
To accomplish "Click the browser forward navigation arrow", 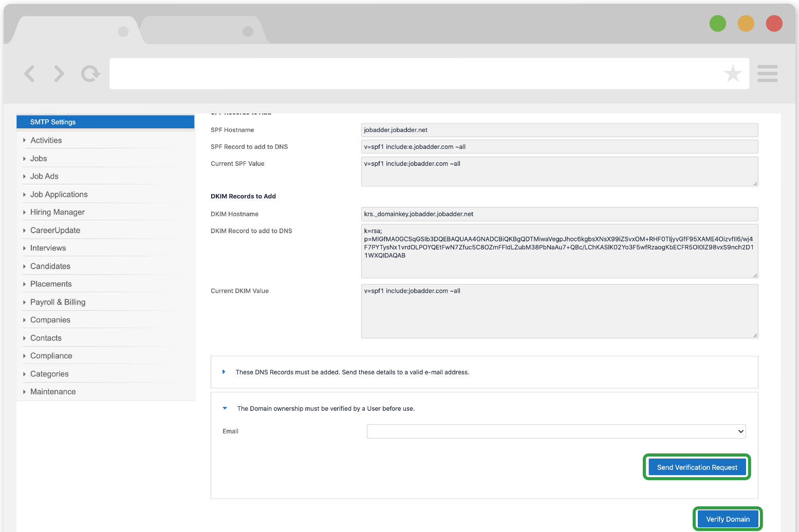I will coord(59,73).
